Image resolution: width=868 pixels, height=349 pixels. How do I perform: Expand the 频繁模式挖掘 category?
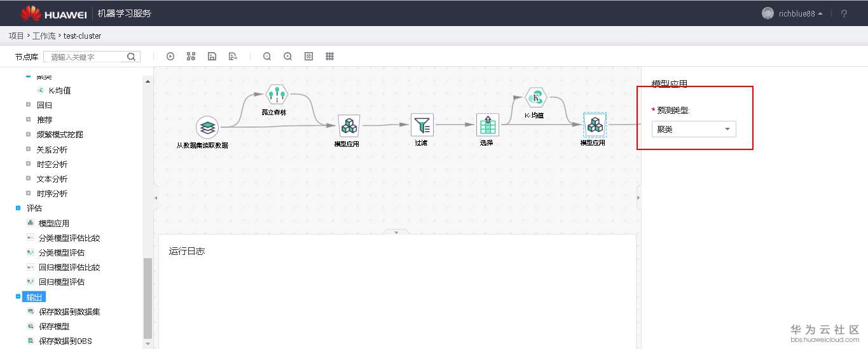(28, 134)
